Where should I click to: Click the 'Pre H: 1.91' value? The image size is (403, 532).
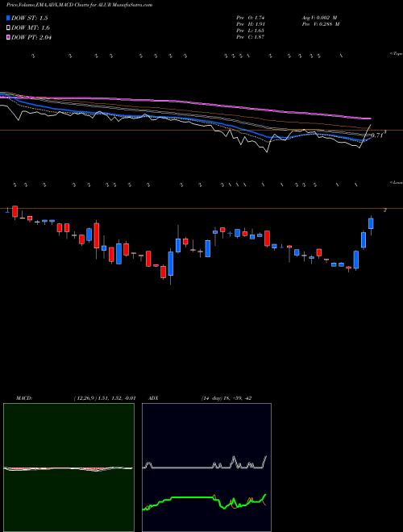251,24
